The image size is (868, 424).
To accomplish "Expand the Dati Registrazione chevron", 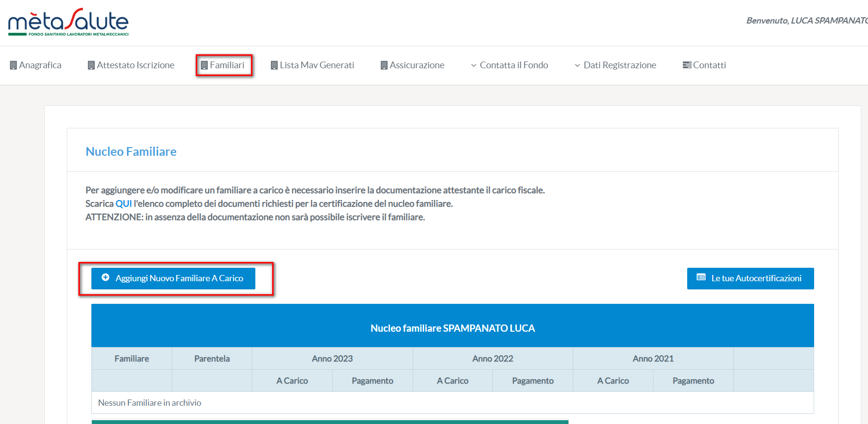I will 577,65.
